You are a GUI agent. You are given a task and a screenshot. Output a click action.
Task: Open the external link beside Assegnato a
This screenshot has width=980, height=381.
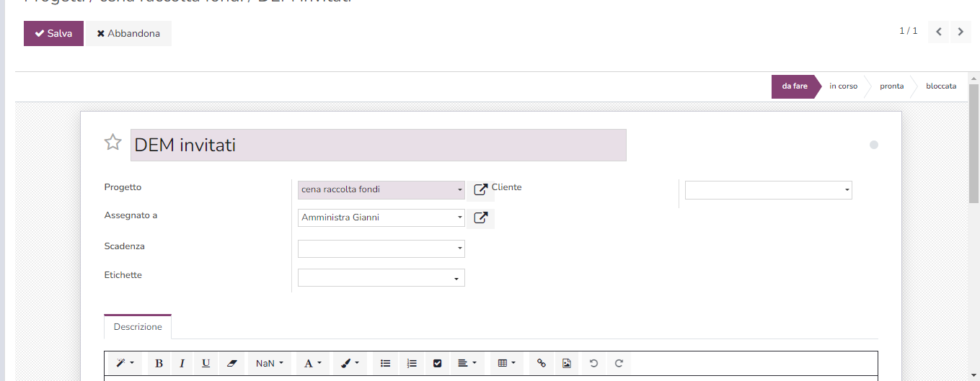481,218
